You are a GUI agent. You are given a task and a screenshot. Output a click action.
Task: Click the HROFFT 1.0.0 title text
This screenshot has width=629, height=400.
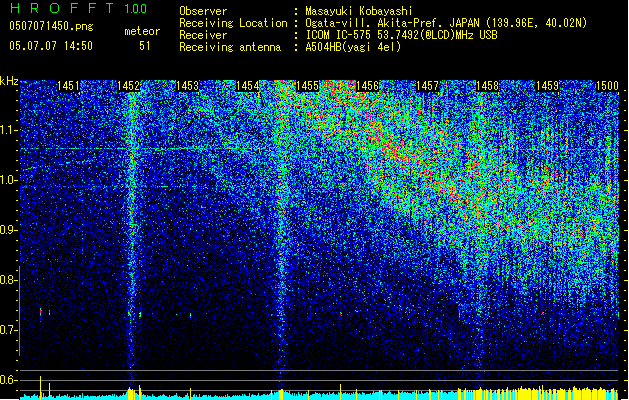78,8
